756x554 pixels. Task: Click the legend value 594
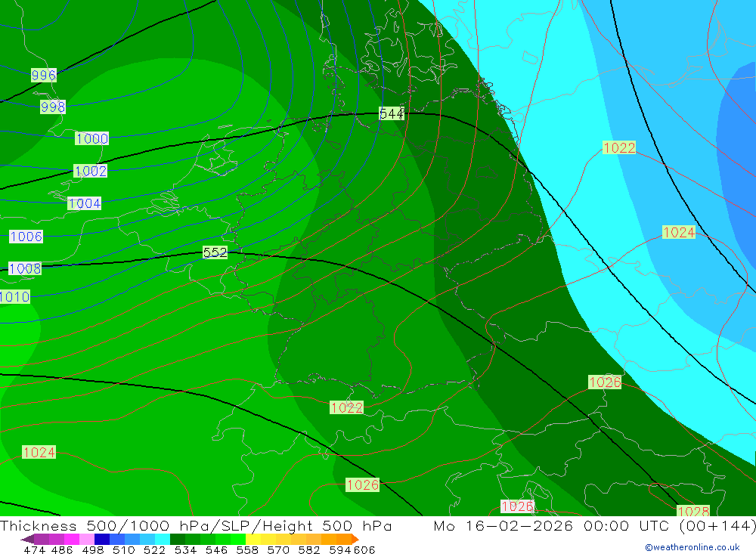click(x=340, y=549)
